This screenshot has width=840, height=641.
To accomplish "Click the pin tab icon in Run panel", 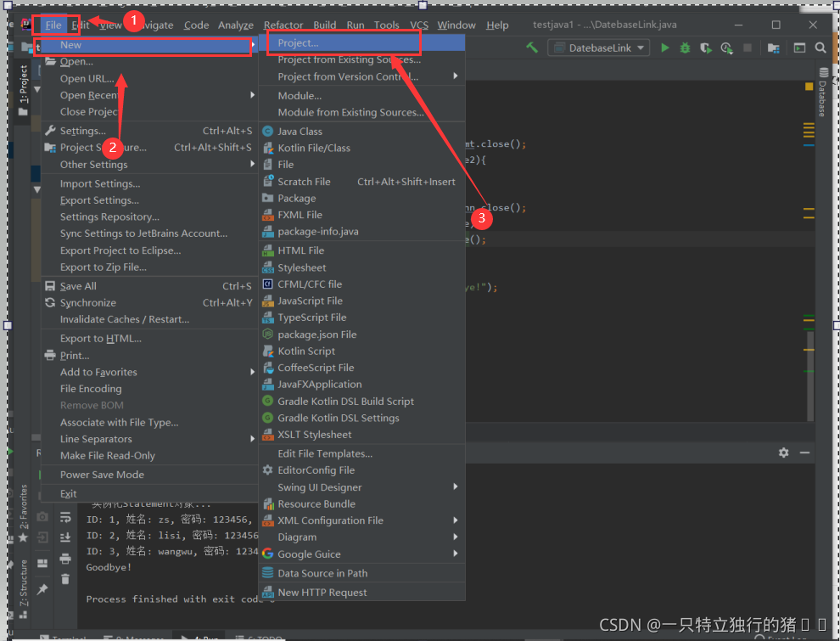I will point(42,589).
